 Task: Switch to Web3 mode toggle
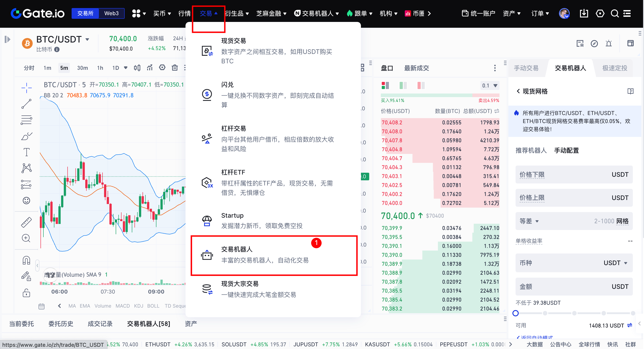pyautogui.click(x=111, y=13)
